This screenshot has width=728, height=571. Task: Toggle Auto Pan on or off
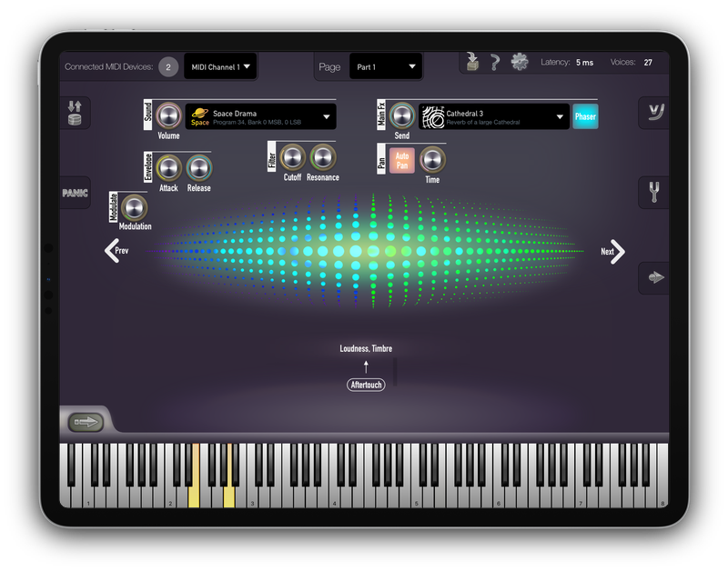(x=402, y=160)
